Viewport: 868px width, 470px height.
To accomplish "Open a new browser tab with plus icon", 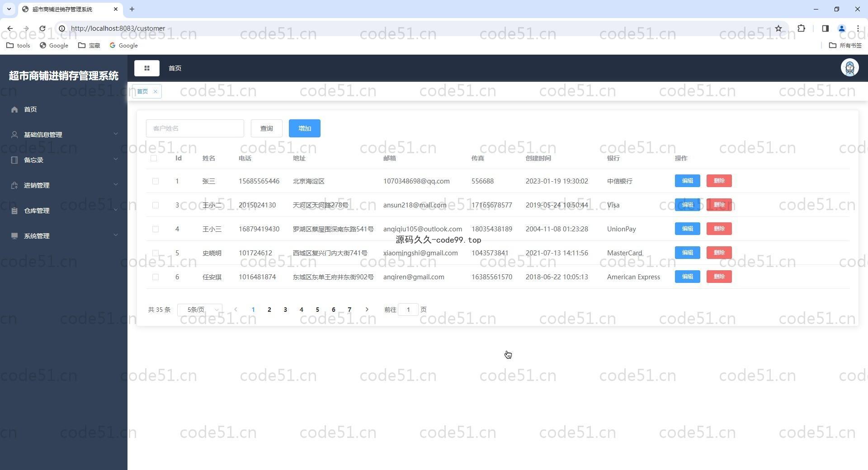I will click(x=132, y=9).
